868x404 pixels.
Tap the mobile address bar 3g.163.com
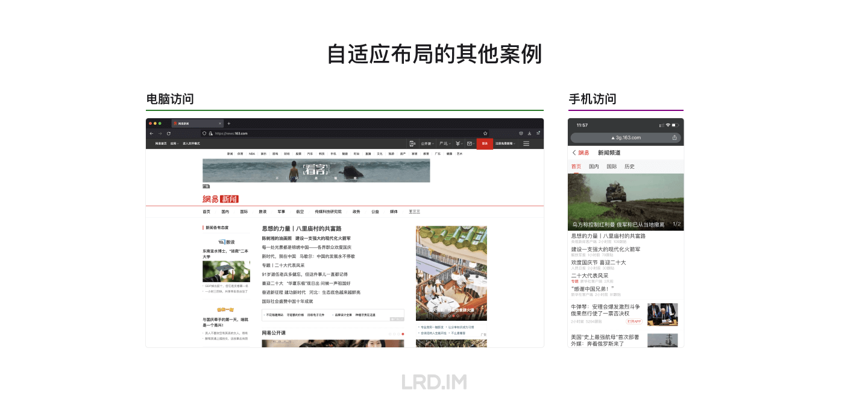click(x=626, y=137)
